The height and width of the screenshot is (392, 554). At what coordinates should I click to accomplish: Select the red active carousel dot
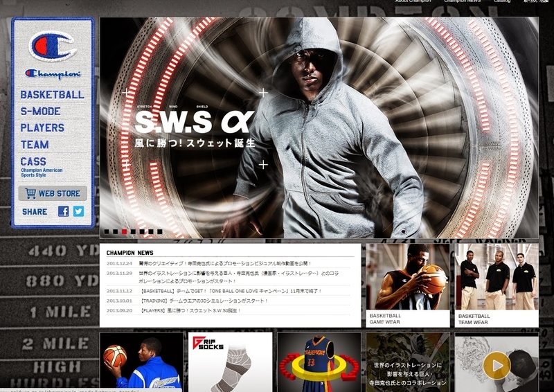pyautogui.click(x=124, y=232)
